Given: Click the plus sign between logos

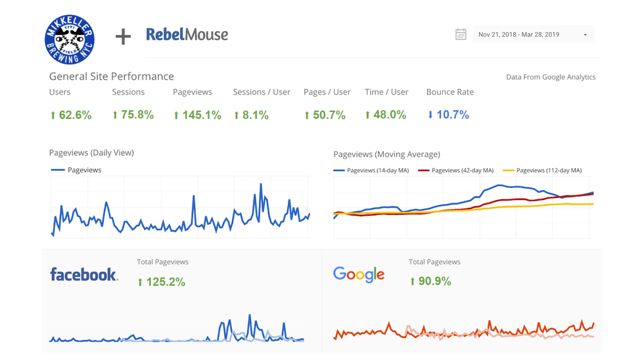Looking at the screenshot, I should pos(123,36).
